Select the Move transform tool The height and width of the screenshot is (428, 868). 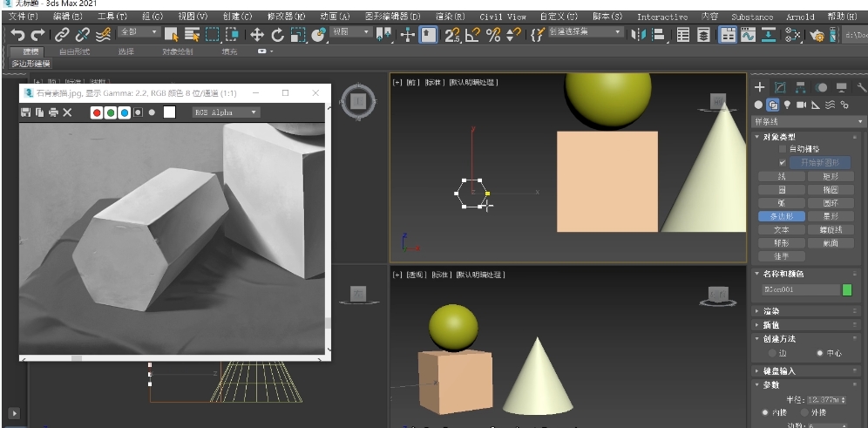tap(257, 35)
